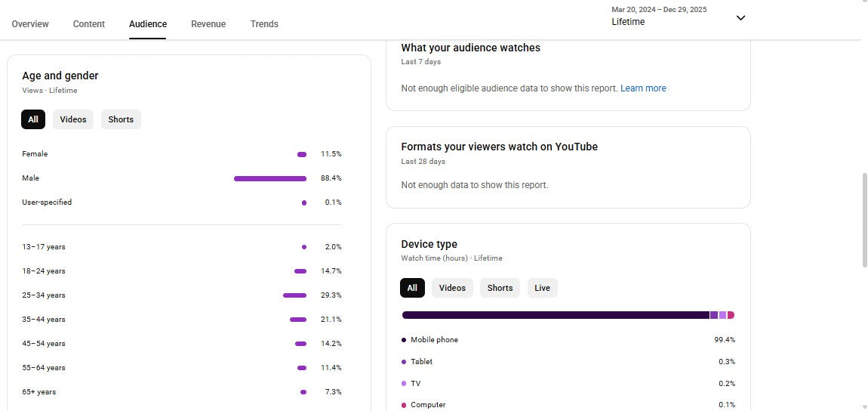Click the Male percentage bar
The height and width of the screenshot is (411, 868).
(x=270, y=178)
